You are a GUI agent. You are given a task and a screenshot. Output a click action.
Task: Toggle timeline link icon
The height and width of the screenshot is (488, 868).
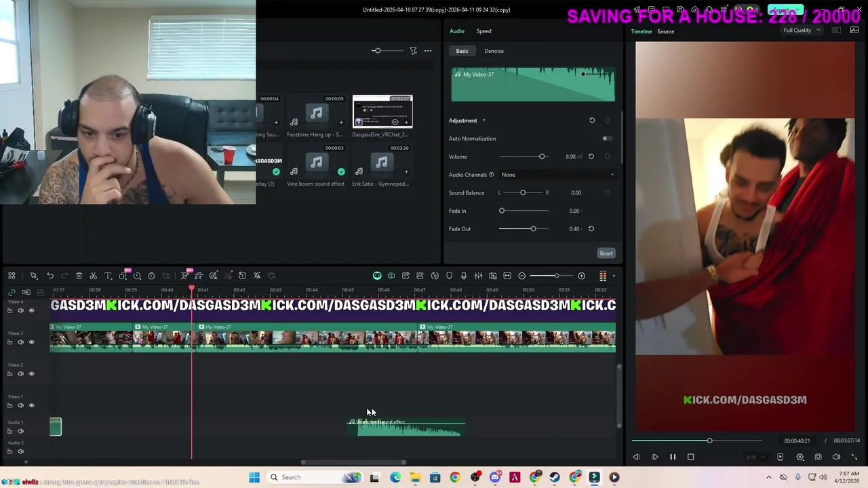click(x=12, y=292)
